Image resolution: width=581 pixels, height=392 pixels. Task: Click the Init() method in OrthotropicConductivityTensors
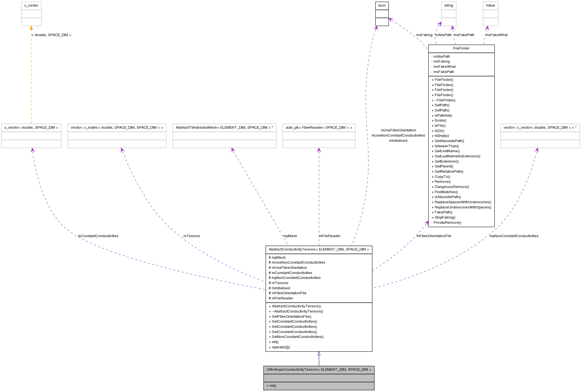271,386
